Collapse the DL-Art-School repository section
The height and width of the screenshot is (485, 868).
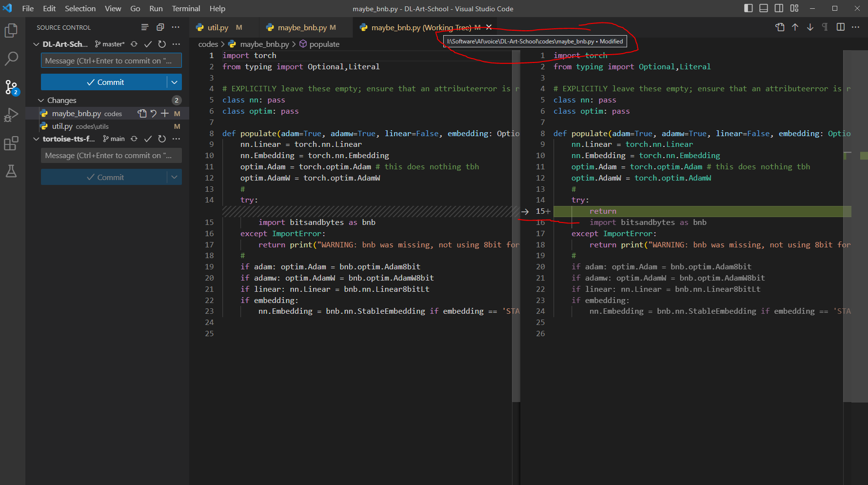tap(36, 44)
